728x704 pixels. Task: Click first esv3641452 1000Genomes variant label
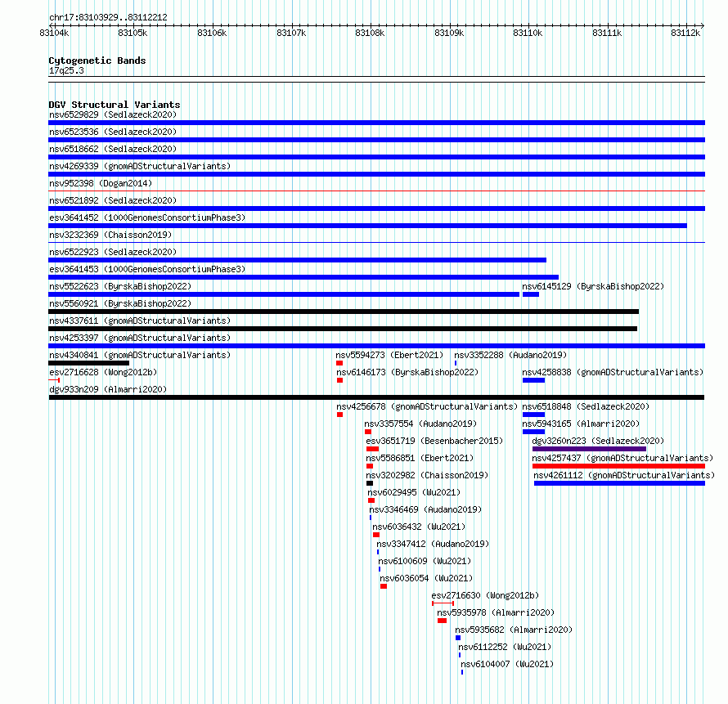pyautogui.click(x=147, y=217)
